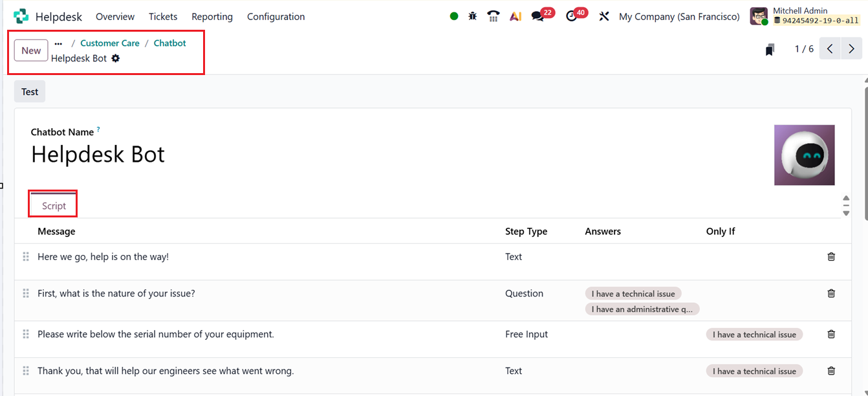Open the My Company (San Francisco) switcher
868x396 pixels.
pos(679,16)
